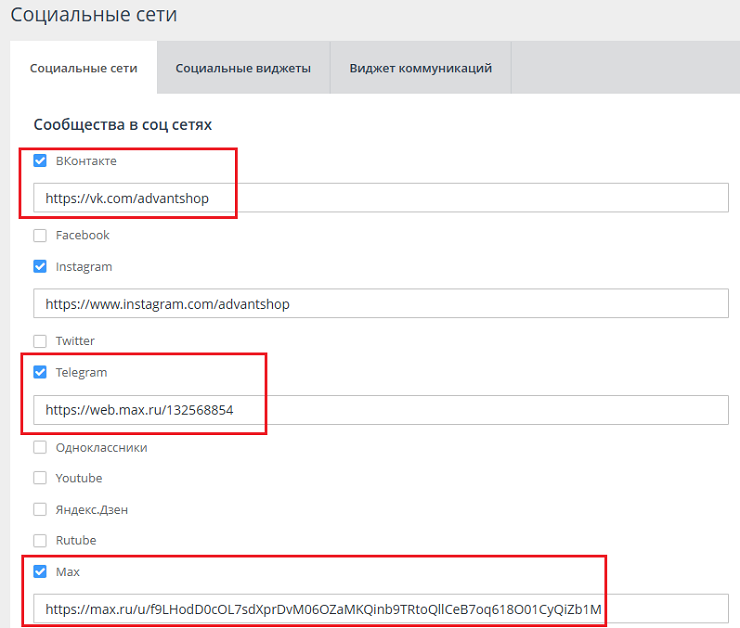Click the Сообщества в соц сетях heading
This screenshot has width=740, height=628.
click(x=122, y=125)
